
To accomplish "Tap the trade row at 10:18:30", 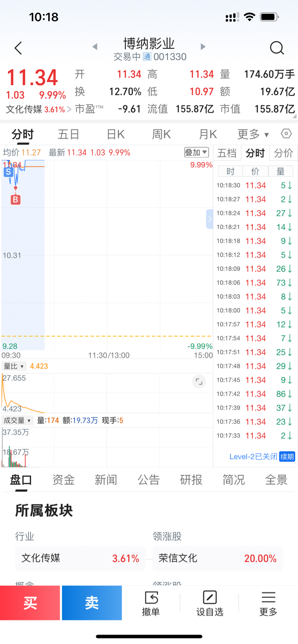I will pos(255,185).
